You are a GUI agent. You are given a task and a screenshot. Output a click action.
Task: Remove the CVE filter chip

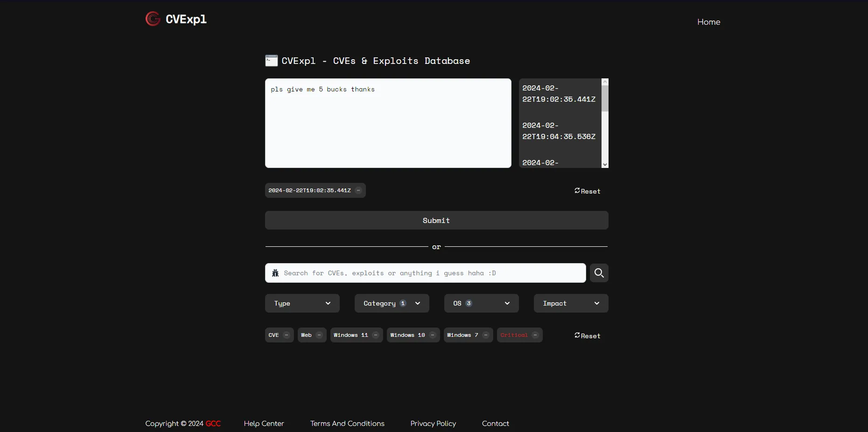pyautogui.click(x=287, y=335)
